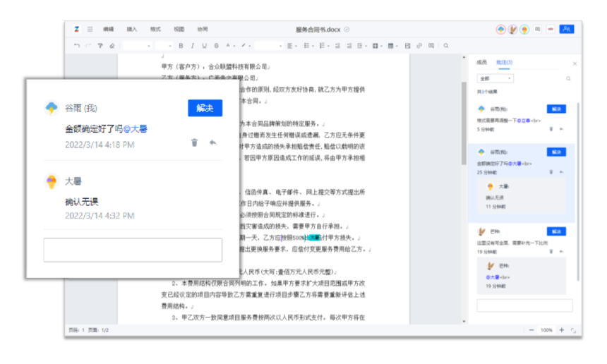This screenshot has width=607, height=364.
Task: Open the 视图 menu
Action: point(179,29)
